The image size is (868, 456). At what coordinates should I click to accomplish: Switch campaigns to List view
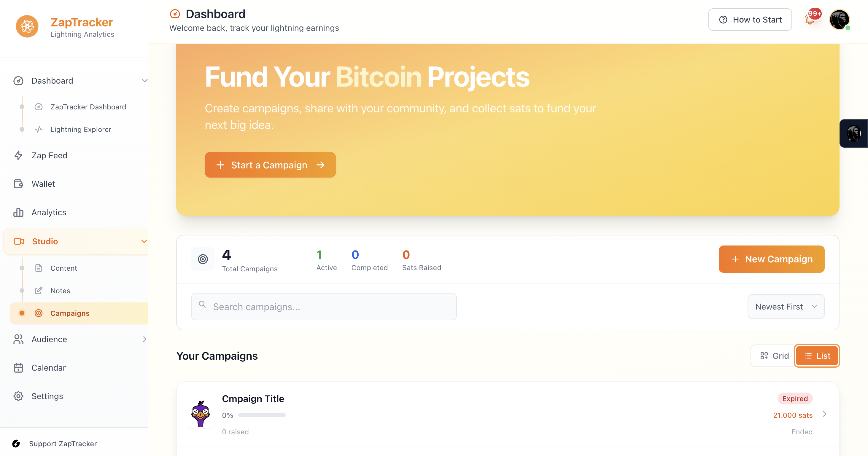(817, 356)
